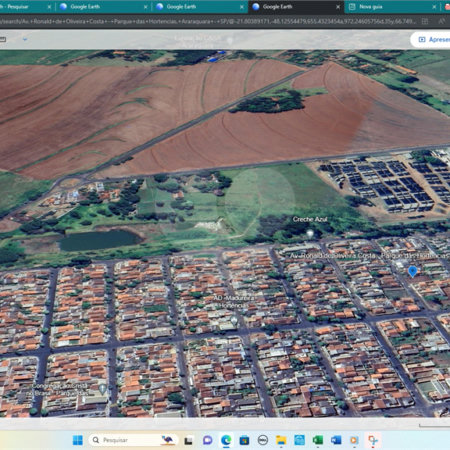
Task: Click the Apresentar button
Action: pyautogui.click(x=432, y=40)
